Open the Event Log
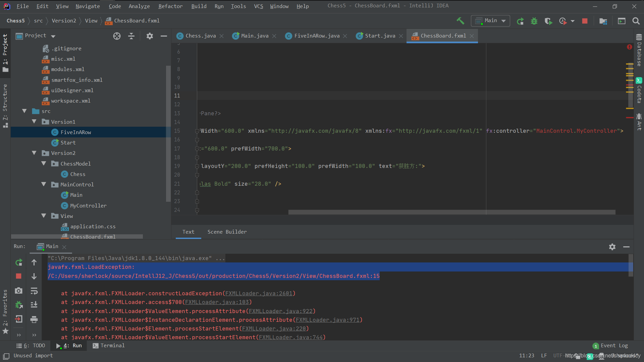 click(x=614, y=345)
